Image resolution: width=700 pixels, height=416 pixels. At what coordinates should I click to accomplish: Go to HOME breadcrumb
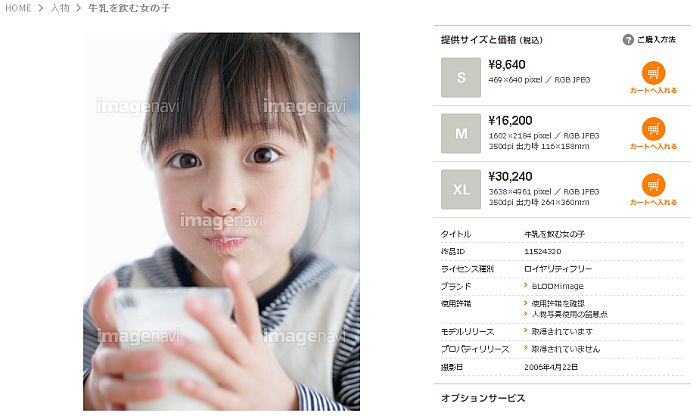(18, 8)
